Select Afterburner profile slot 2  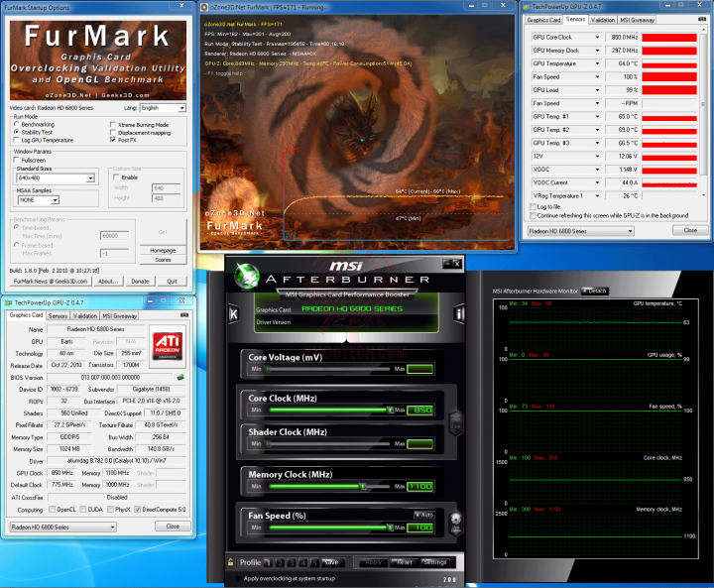(x=280, y=562)
